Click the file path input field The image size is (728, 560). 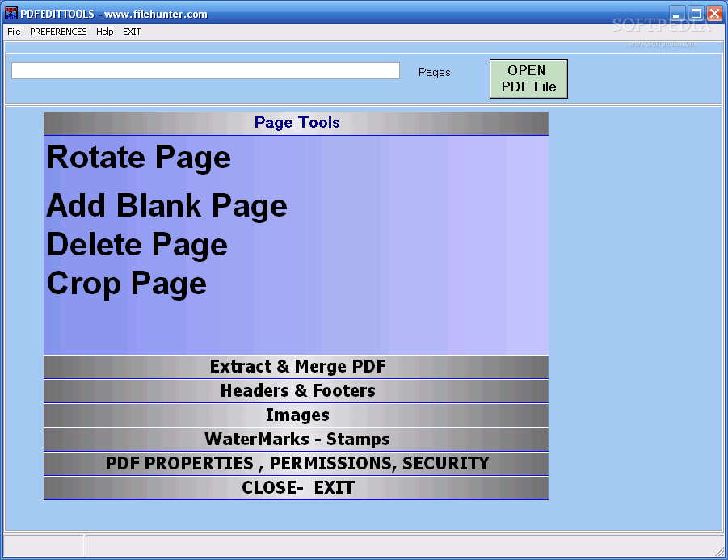[x=205, y=70]
